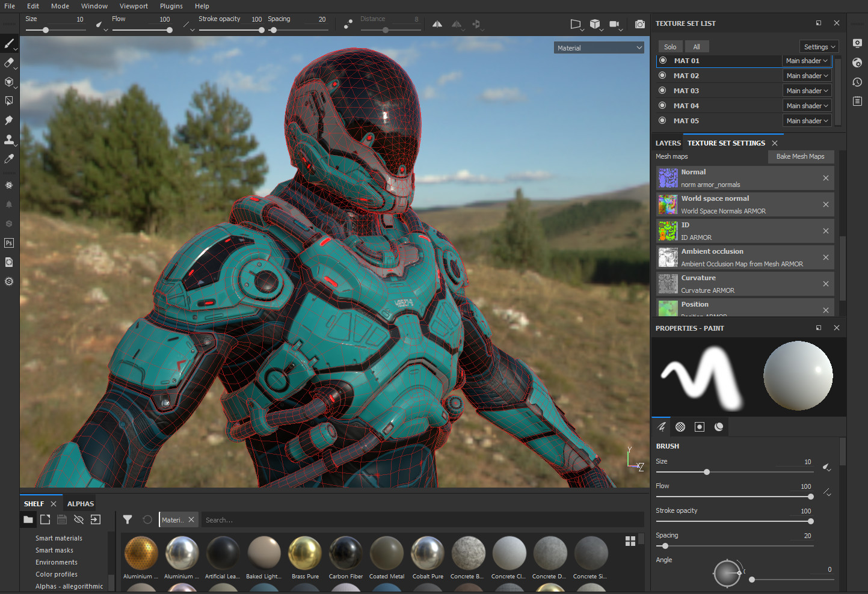Open Main shader dropdown for MAT 02
The image size is (868, 594).
[x=807, y=76]
